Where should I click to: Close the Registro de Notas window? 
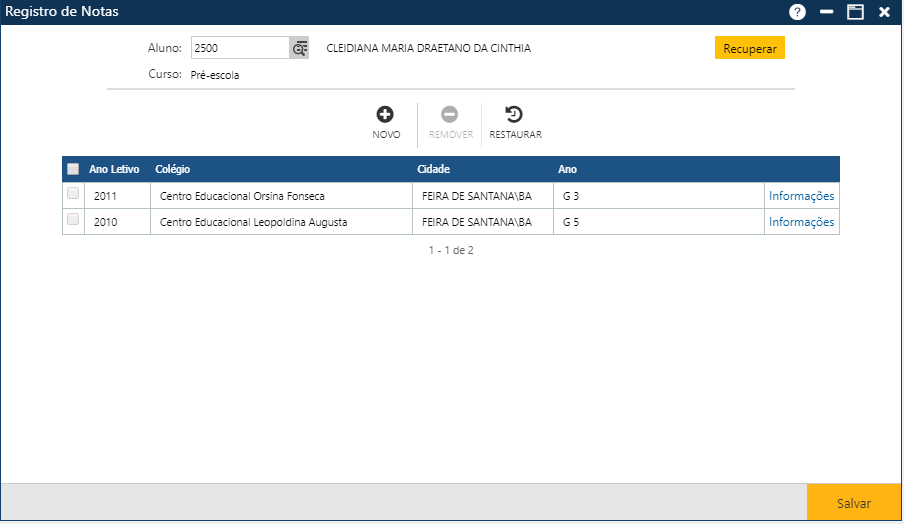pyautogui.click(x=884, y=12)
